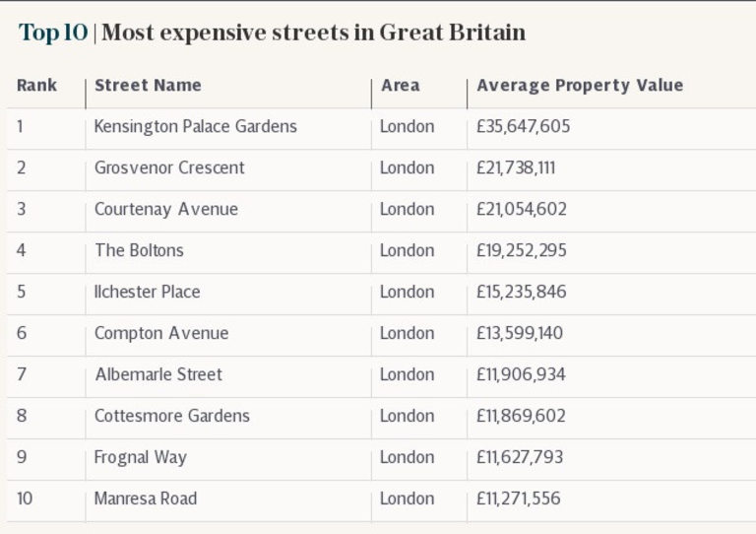Click the Average Property Value header
This screenshot has height=534, width=756.
(579, 86)
